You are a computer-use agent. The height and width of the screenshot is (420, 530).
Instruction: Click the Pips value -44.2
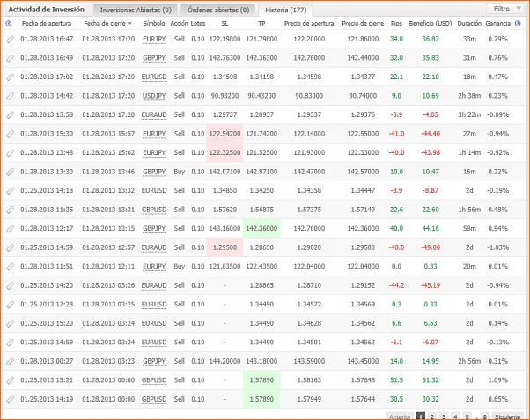tap(396, 285)
